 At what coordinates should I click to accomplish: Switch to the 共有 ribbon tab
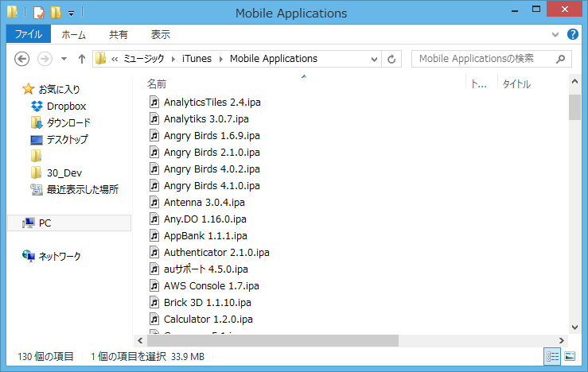pos(118,35)
